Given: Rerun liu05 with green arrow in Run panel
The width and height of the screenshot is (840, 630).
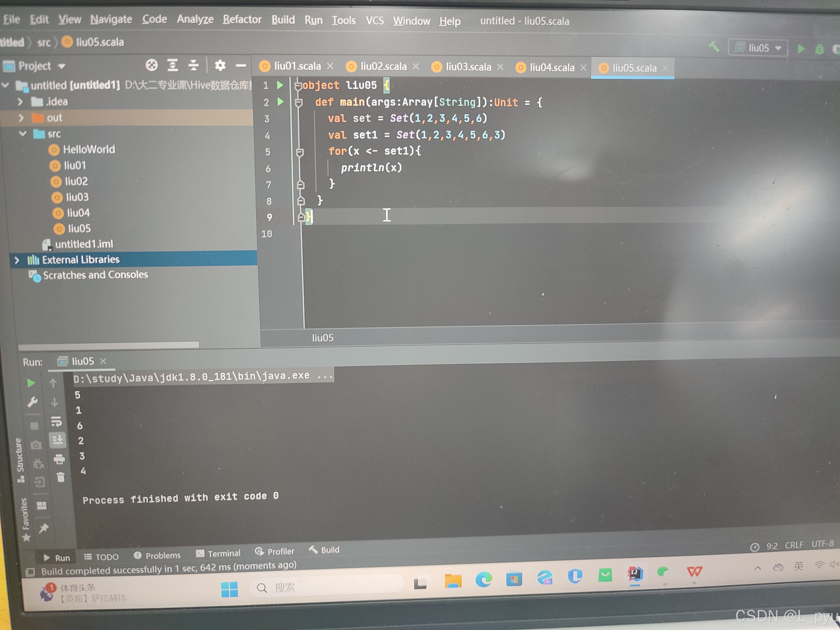Looking at the screenshot, I should pyautogui.click(x=31, y=383).
